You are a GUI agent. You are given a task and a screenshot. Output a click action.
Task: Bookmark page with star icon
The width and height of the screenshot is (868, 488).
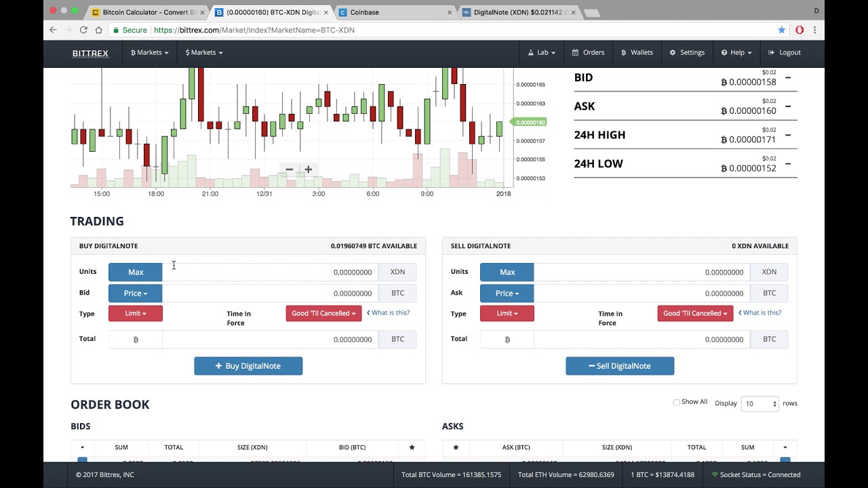[x=782, y=30]
